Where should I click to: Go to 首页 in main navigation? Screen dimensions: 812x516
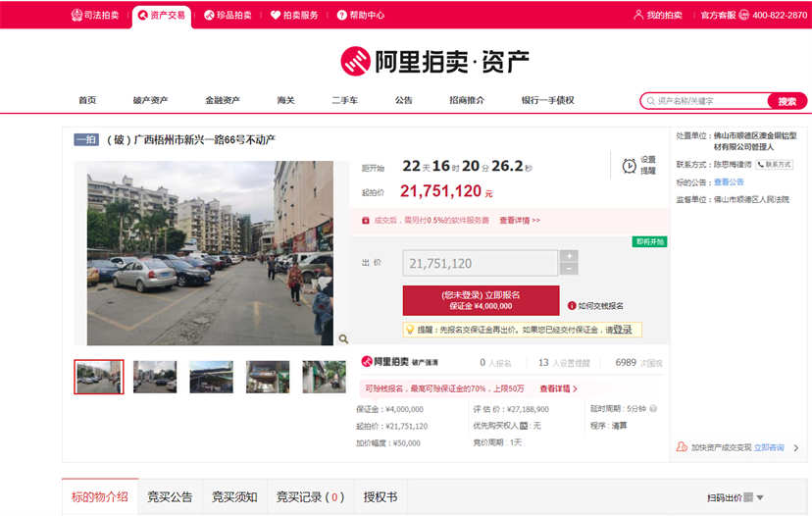[x=87, y=100]
